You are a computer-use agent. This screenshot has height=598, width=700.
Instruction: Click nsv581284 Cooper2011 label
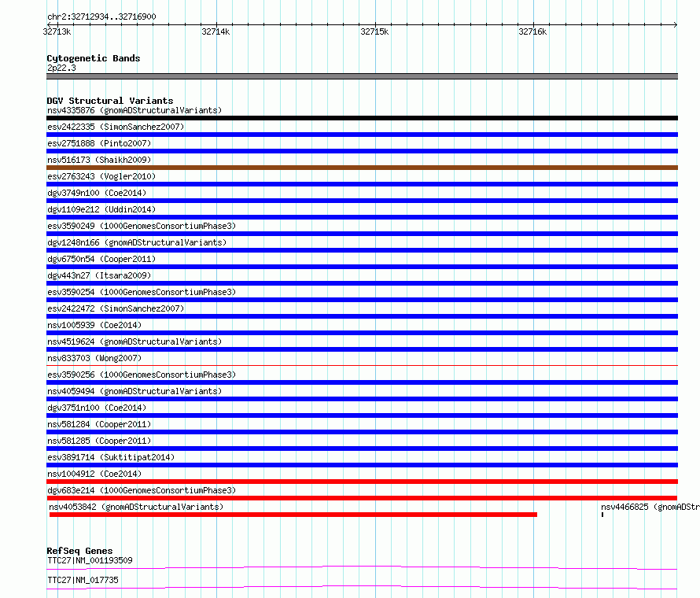coord(99,424)
